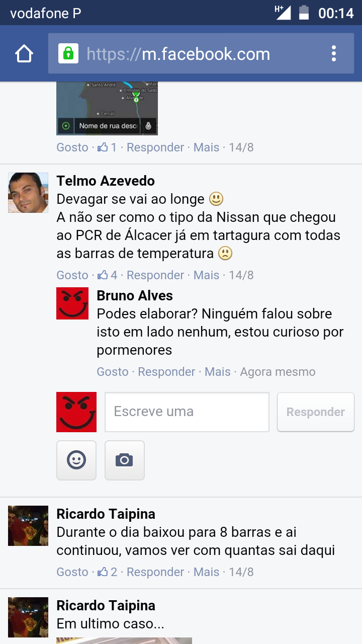Select the m.facebook.com address bar

[201, 54]
